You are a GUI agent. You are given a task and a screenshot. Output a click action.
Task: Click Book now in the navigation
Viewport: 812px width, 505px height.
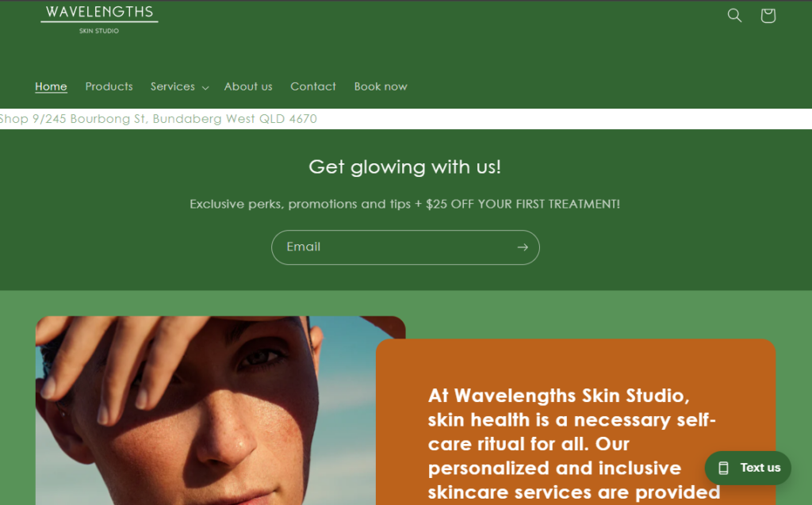381,86
